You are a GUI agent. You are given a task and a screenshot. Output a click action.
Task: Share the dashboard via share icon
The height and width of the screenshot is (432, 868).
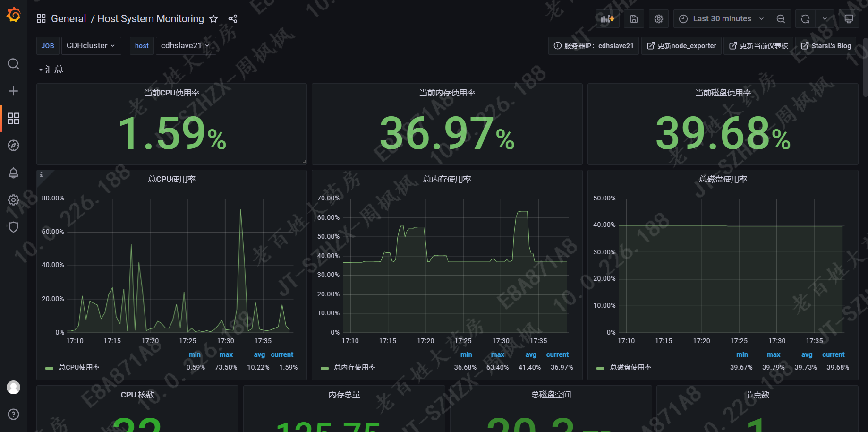pyautogui.click(x=233, y=19)
